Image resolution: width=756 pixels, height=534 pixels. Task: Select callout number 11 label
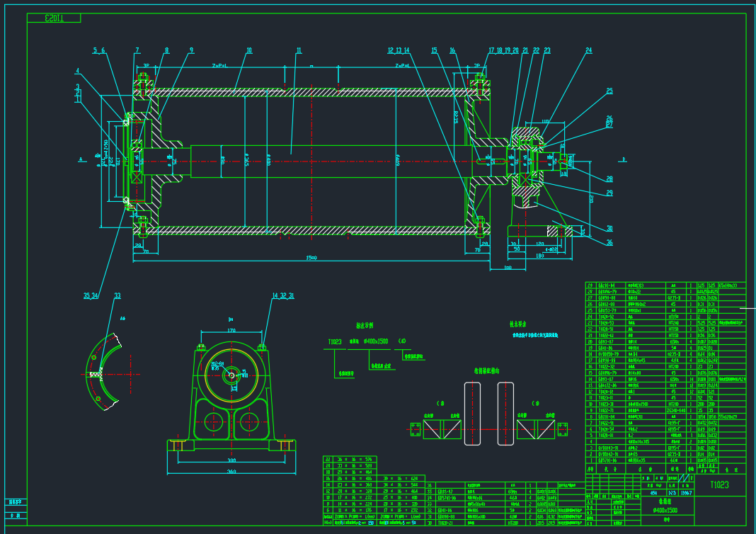(x=299, y=50)
